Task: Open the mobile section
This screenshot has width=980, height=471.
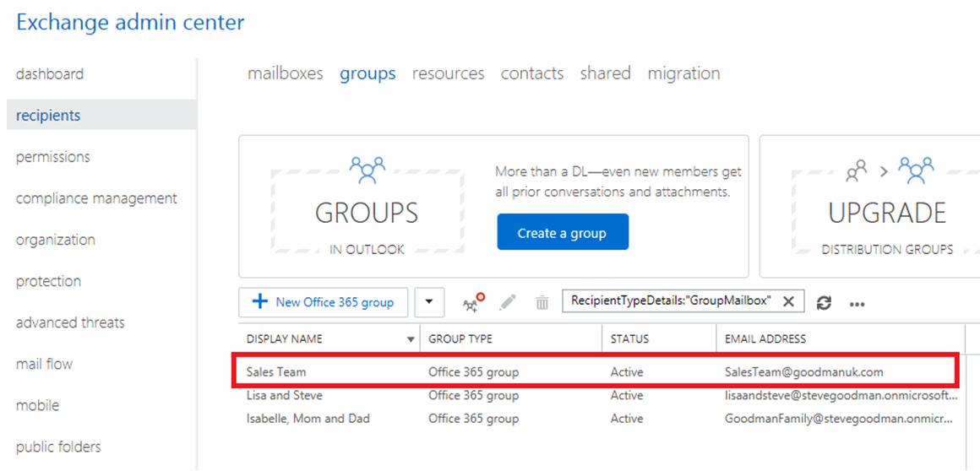Action: coord(37,405)
